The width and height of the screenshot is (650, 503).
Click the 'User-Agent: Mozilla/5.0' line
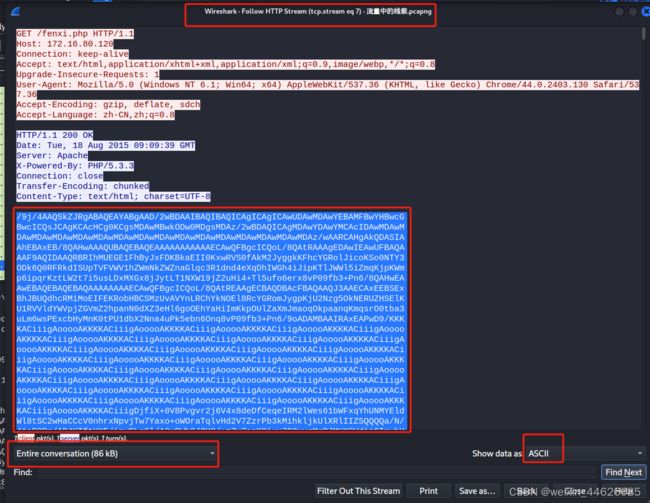327,90
